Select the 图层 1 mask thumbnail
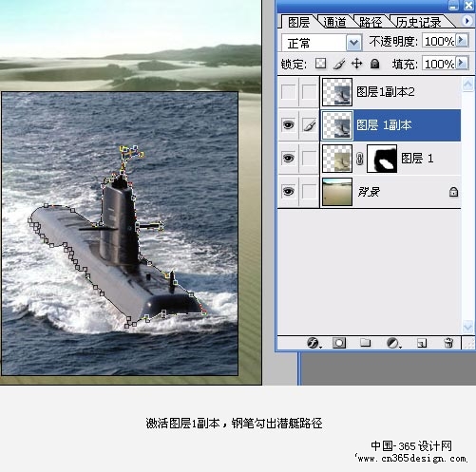The height and width of the screenshot is (472, 476). pos(382,159)
